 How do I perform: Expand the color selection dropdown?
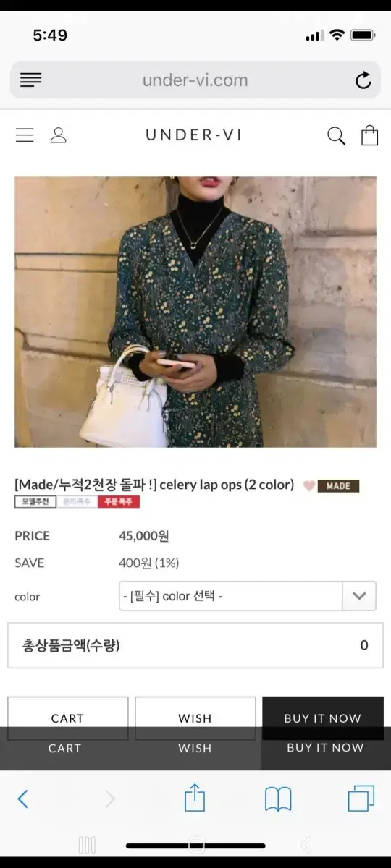tap(247, 596)
